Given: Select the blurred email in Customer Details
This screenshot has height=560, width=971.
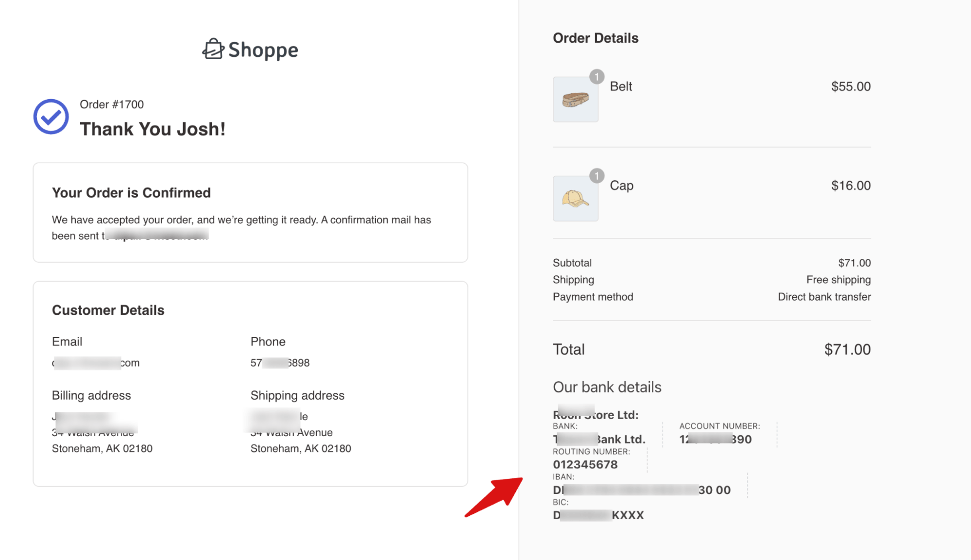Looking at the screenshot, I should click(95, 362).
